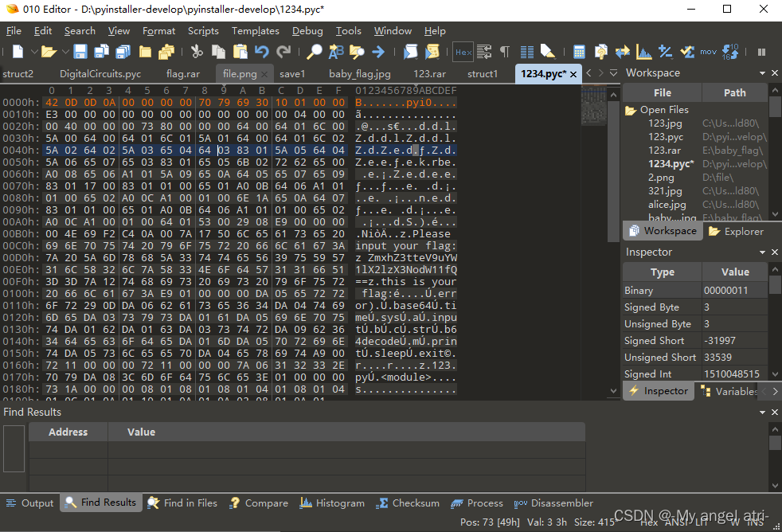Open the Tools menu

348,31
